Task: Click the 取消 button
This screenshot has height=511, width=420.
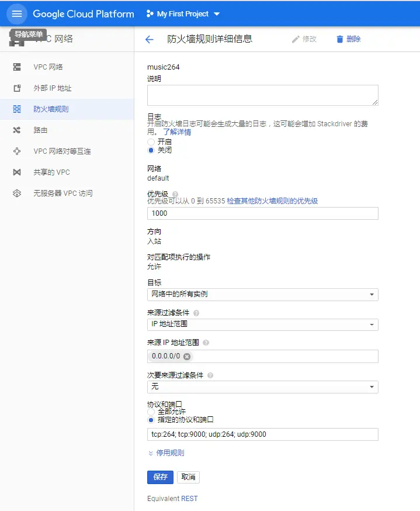Action: (x=188, y=478)
